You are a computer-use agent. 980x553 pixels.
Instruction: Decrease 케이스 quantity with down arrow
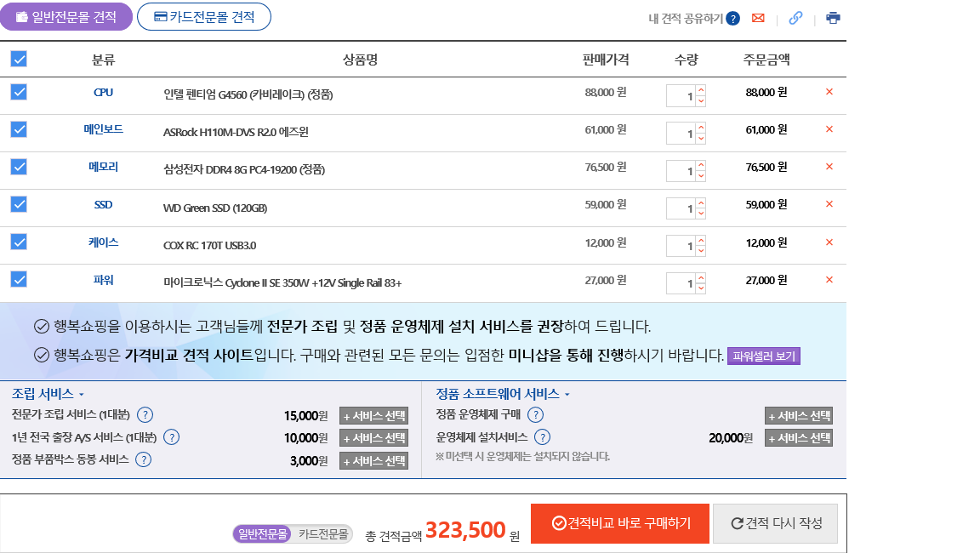coord(701,251)
